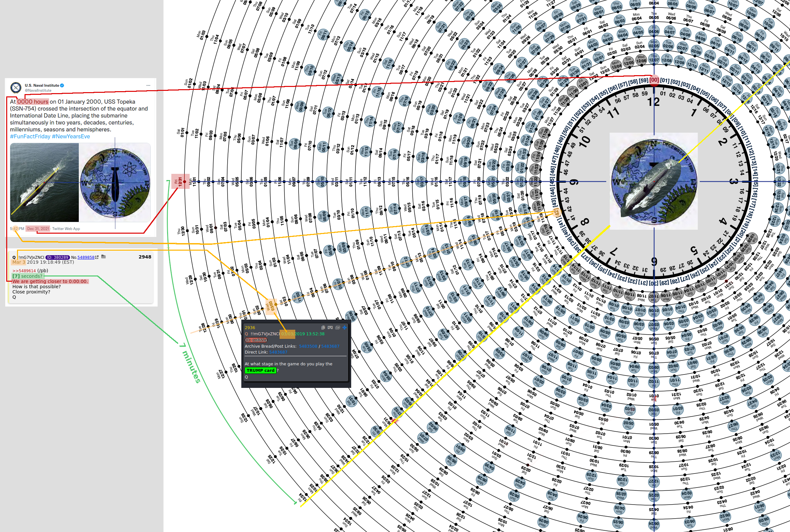Open the U.S. Naval Institute profile avatar
The width and height of the screenshot is (790, 532).
[16, 88]
